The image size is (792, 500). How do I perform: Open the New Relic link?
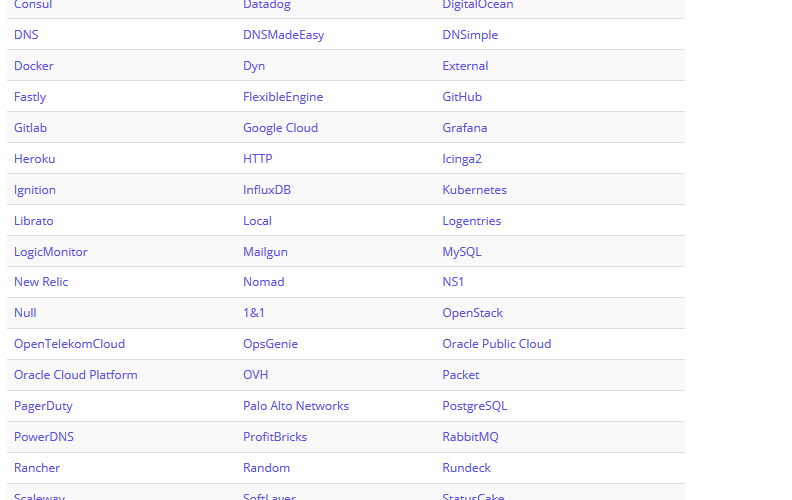tap(41, 282)
